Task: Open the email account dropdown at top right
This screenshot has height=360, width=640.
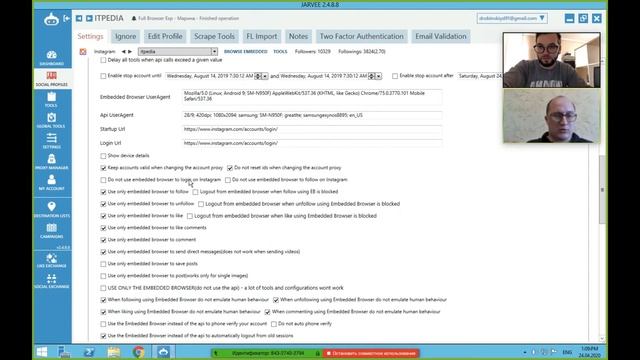Action: (x=542, y=18)
